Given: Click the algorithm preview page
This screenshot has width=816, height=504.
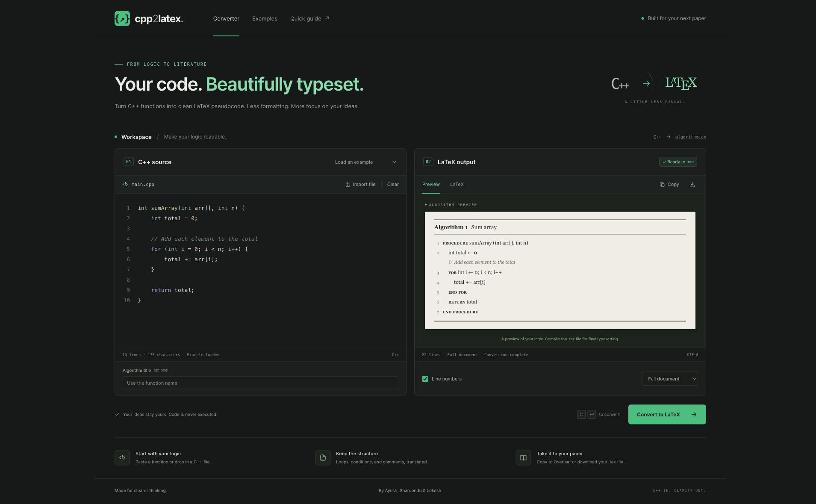Looking at the screenshot, I should (x=560, y=270).
